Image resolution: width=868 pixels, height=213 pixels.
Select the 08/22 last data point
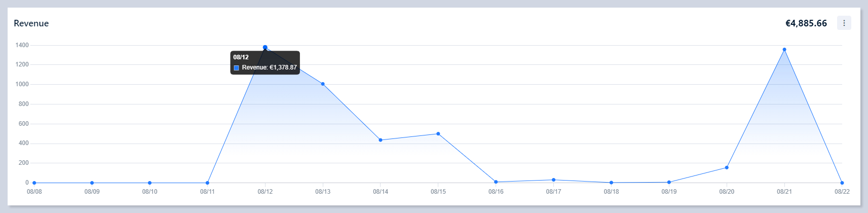tap(842, 183)
